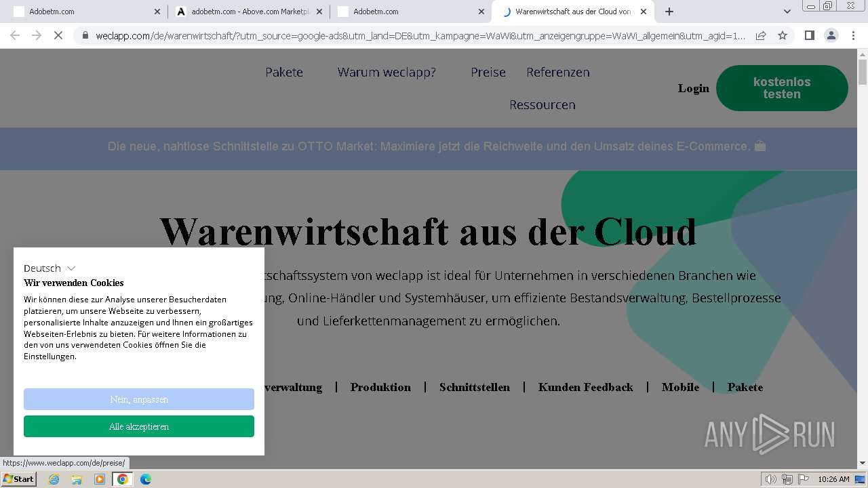Open the Referenzen page
This screenshot has height=488, width=868.
pyautogui.click(x=558, y=72)
